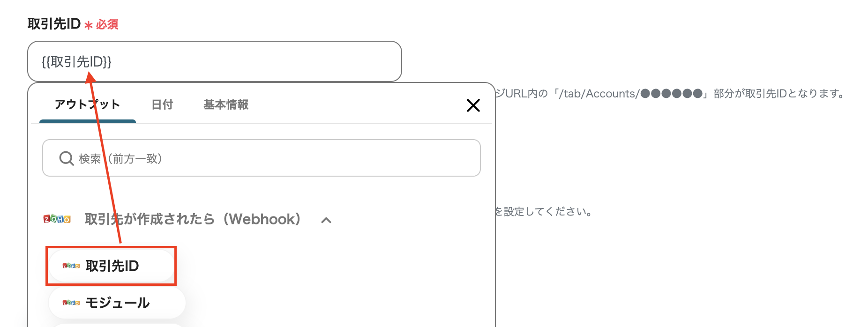The height and width of the screenshot is (327, 868).
Task: Select the アウトプット tab
Action: [87, 105]
